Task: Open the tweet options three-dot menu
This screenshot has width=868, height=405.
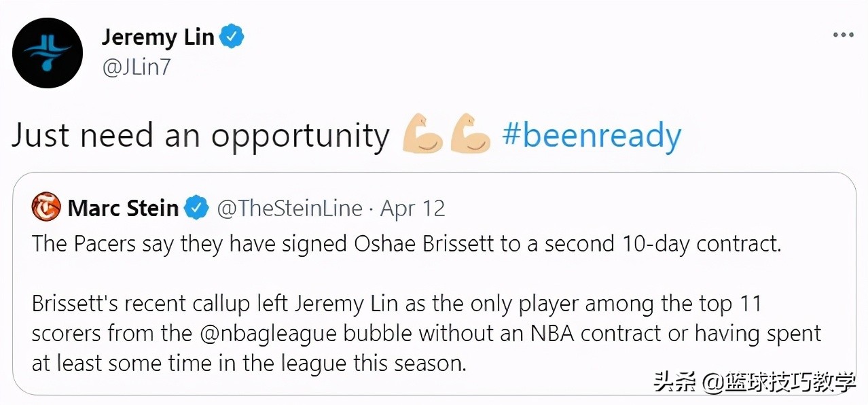Action: (x=842, y=34)
